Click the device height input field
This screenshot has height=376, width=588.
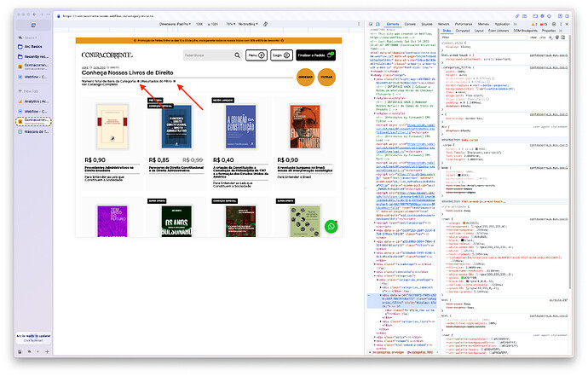pos(215,24)
